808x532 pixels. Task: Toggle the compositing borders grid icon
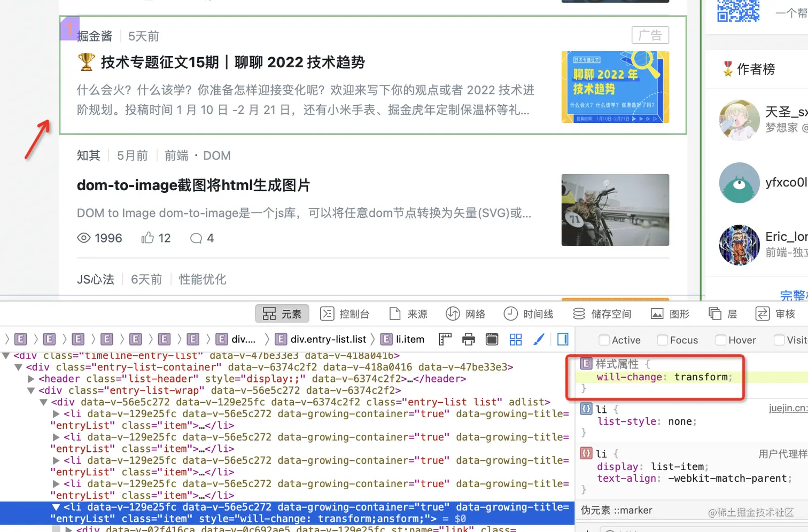pos(516,339)
